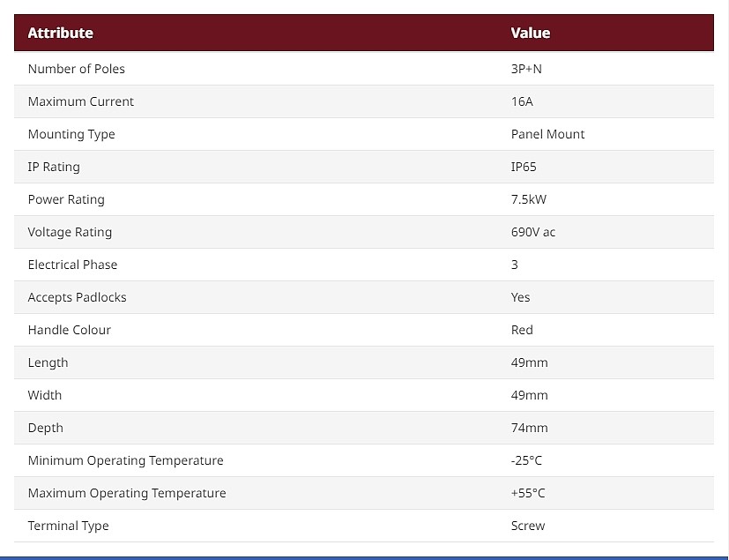Viewport: 729px width, 560px height.
Task: Click the IP65 value
Action: tap(524, 167)
